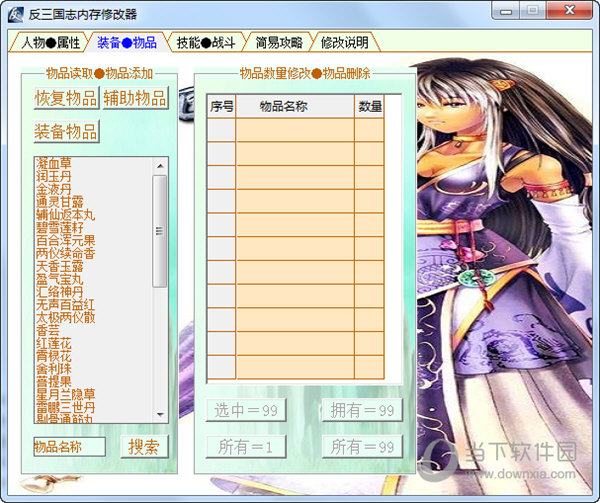600x503 pixels.
Task: Click the 物品名称 column header in table
Action: click(x=295, y=106)
